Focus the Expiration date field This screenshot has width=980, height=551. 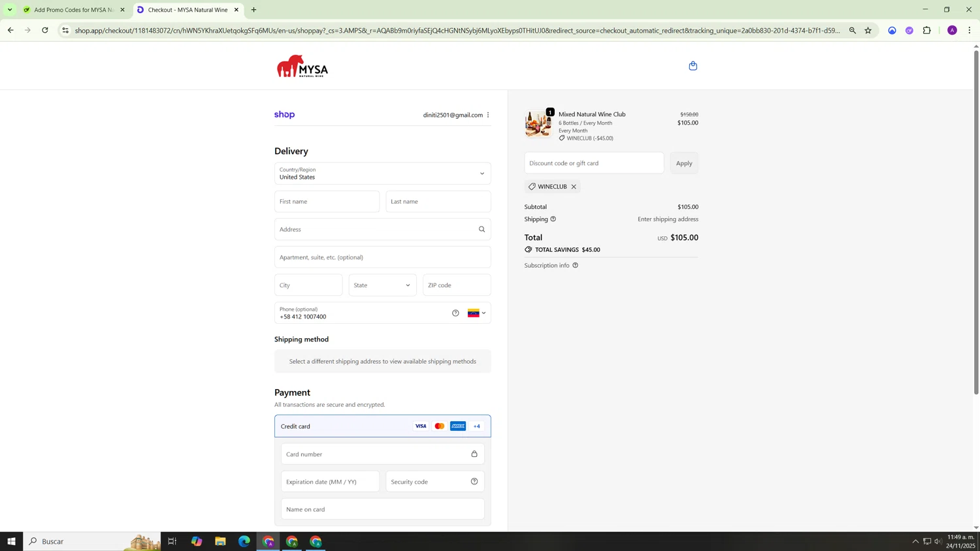[x=330, y=482]
